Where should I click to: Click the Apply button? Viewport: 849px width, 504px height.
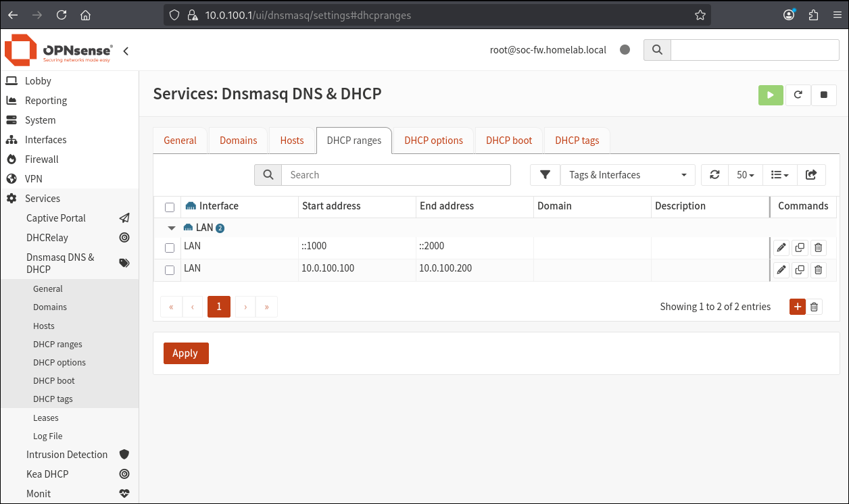186,353
